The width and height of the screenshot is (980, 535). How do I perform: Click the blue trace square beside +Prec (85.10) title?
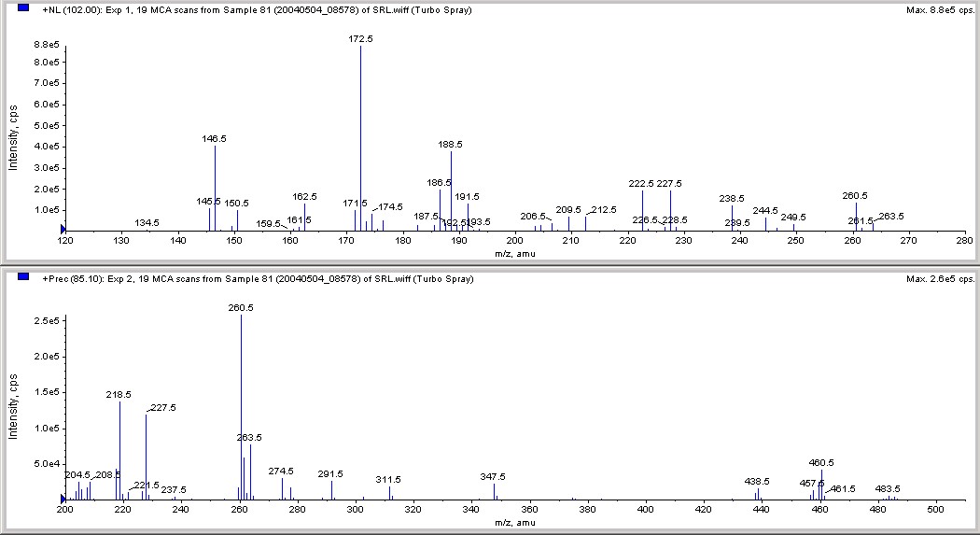tap(23, 277)
